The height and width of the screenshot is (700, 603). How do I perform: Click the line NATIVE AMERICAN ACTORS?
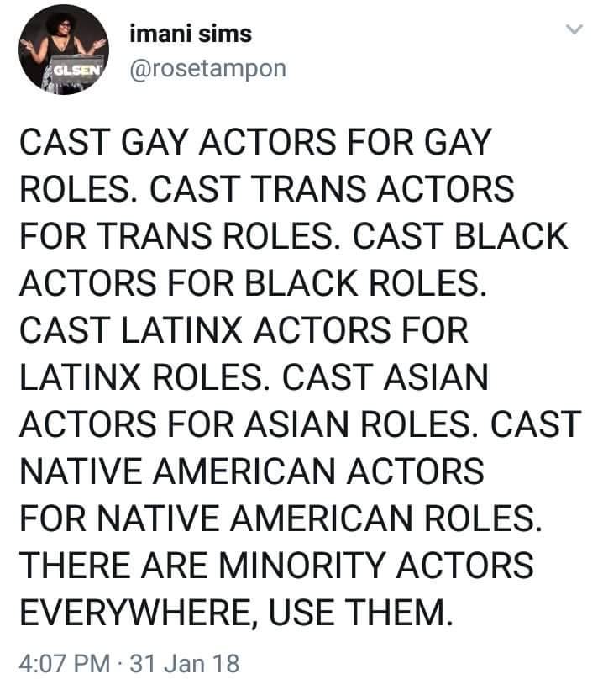252,471
